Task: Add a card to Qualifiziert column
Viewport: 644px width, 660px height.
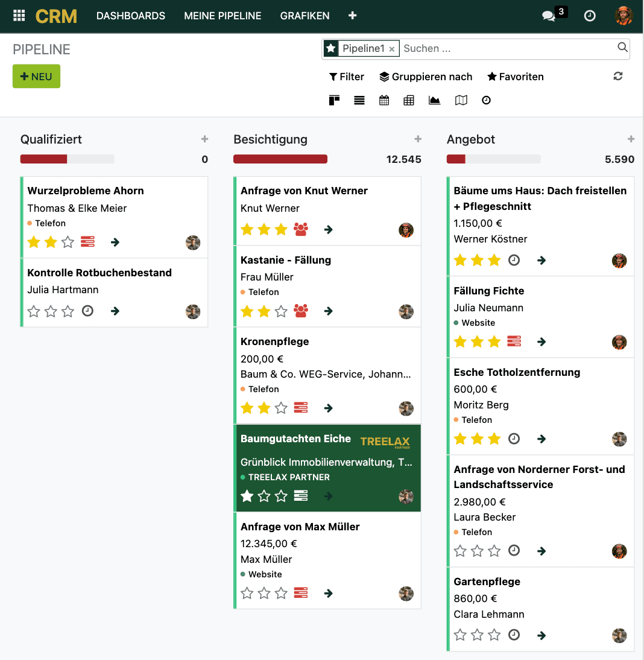Action: click(205, 139)
